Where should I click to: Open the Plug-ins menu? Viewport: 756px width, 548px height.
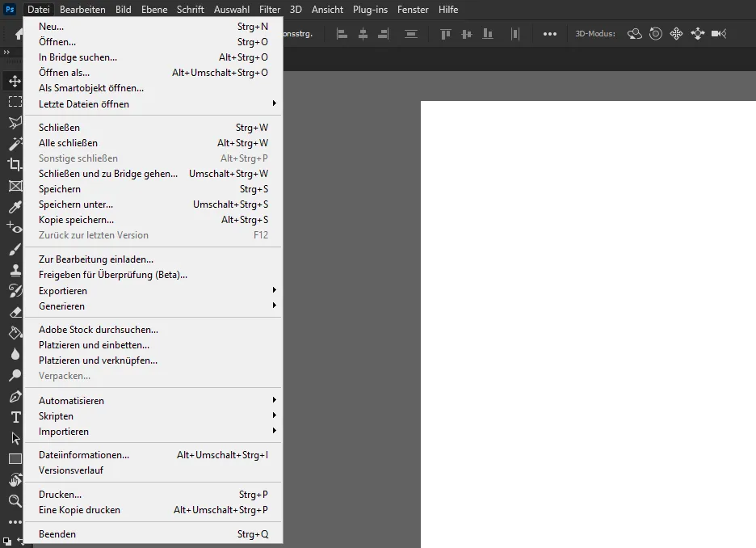370,10
